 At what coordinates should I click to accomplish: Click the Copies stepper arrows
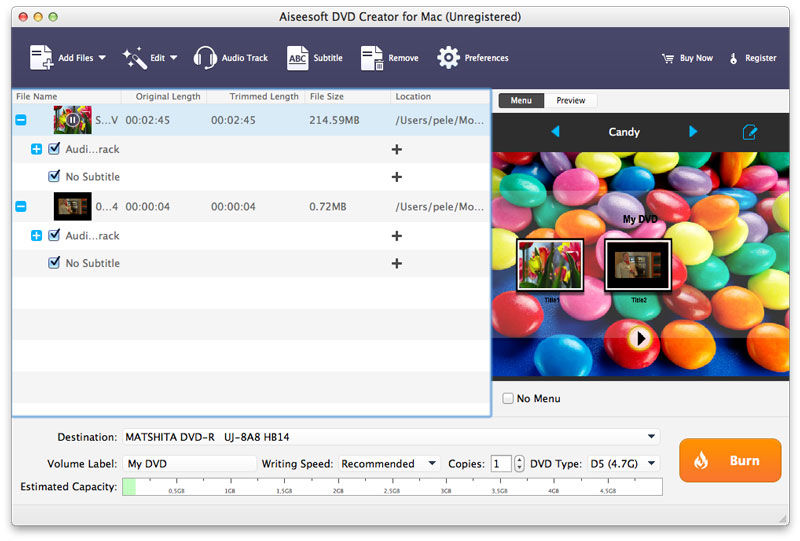point(519,463)
